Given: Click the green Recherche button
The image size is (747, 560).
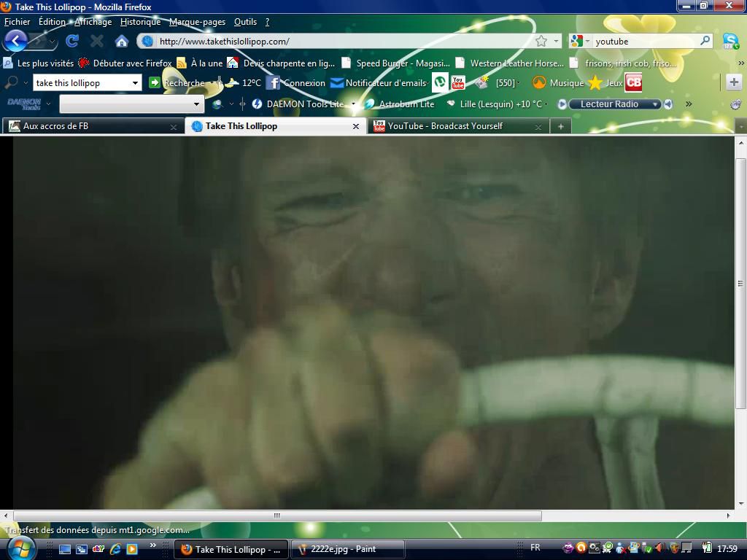Looking at the screenshot, I should point(155,82).
